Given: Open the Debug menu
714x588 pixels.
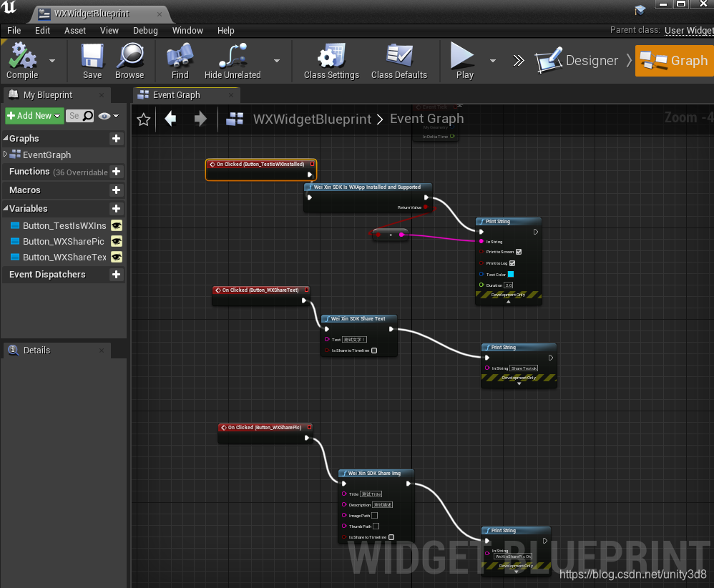Looking at the screenshot, I should pos(145,31).
